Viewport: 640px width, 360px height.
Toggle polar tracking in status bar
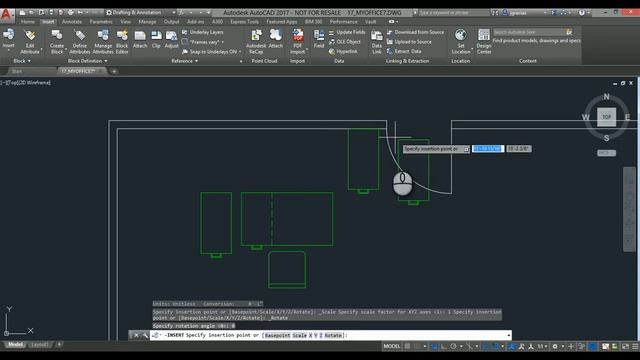click(453, 347)
